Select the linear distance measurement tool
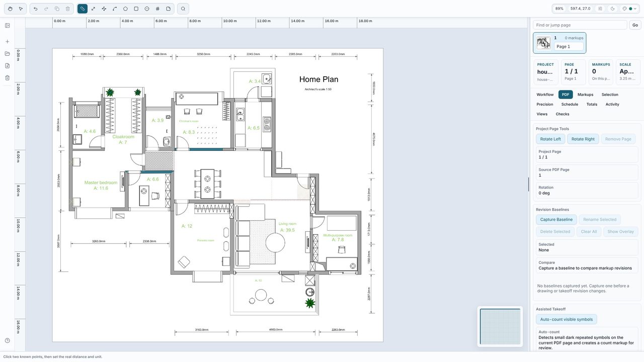Screen dimensions: 644x362 [93, 9]
